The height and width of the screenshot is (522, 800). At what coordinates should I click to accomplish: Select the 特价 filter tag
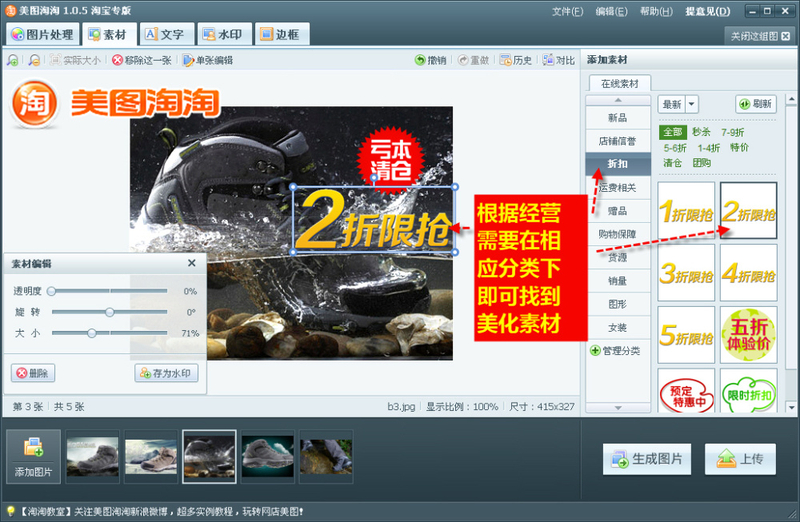(x=739, y=147)
